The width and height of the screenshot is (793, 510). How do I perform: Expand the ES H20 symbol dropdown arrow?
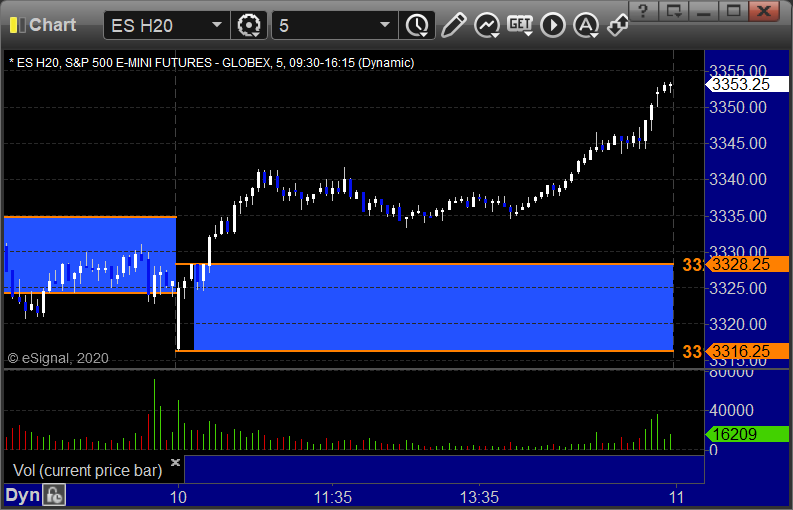217,25
